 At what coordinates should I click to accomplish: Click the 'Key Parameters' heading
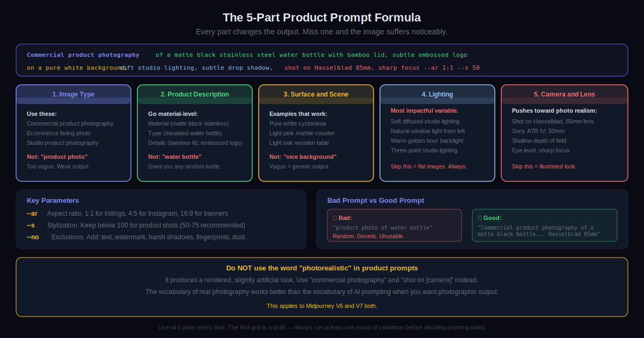tap(53, 201)
